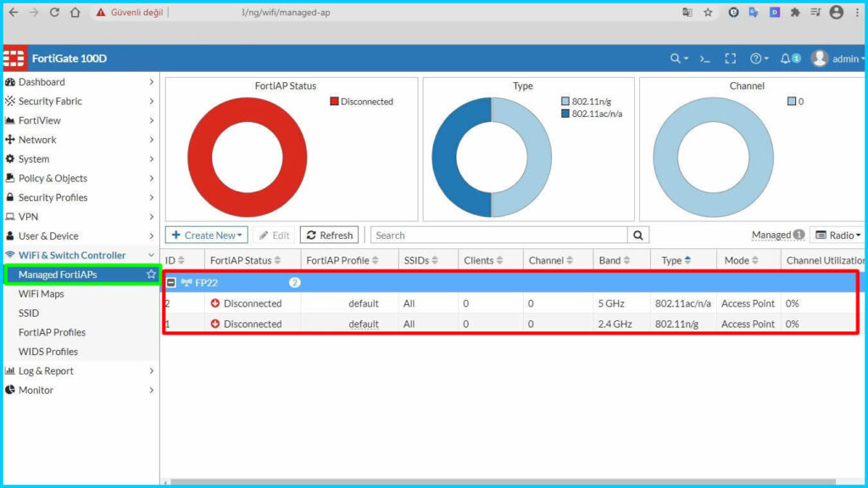The image size is (868, 488).
Task: Open the browser menu dots
Action: (x=857, y=12)
